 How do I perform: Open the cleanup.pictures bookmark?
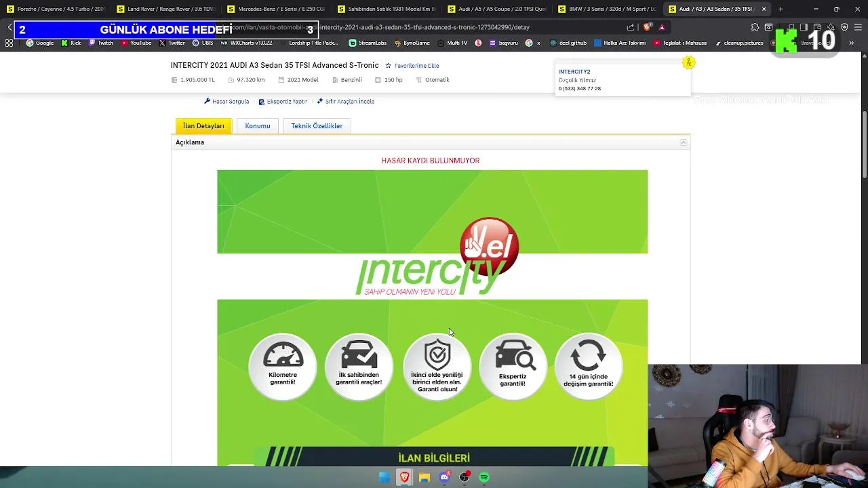click(739, 43)
